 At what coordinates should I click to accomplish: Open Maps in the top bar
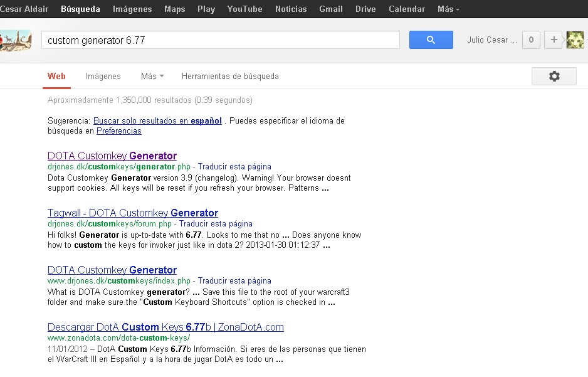coord(175,9)
